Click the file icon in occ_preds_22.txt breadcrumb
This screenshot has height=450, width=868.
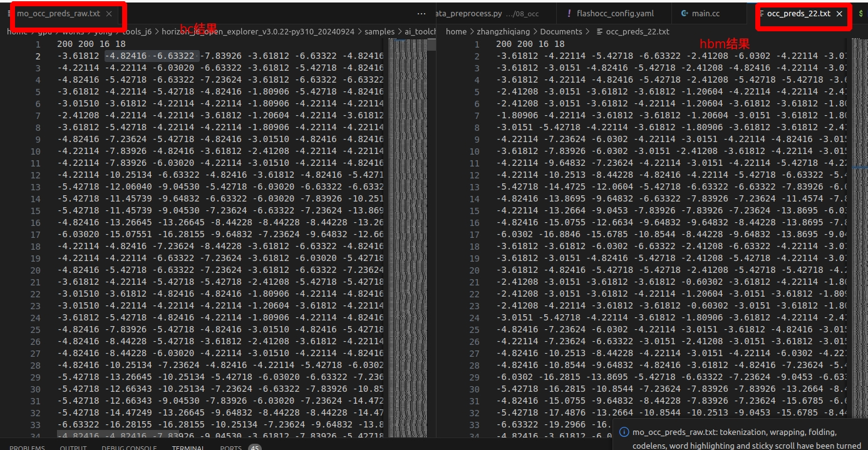[599, 31]
